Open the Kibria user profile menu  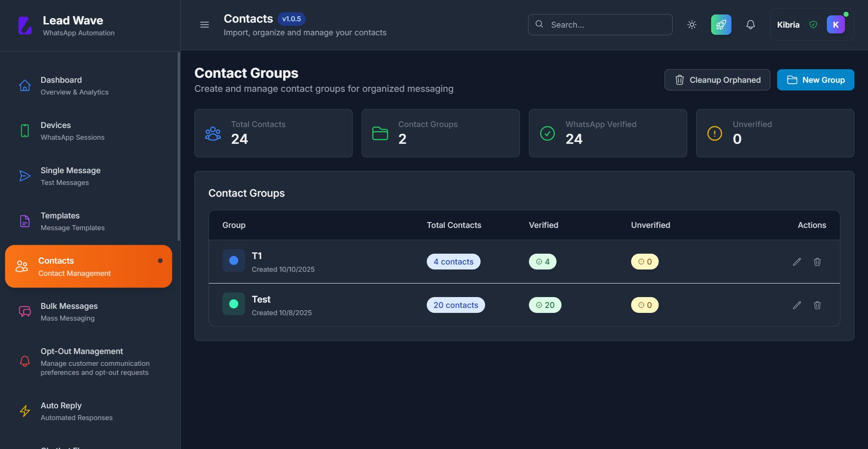click(x=811, y=25)
